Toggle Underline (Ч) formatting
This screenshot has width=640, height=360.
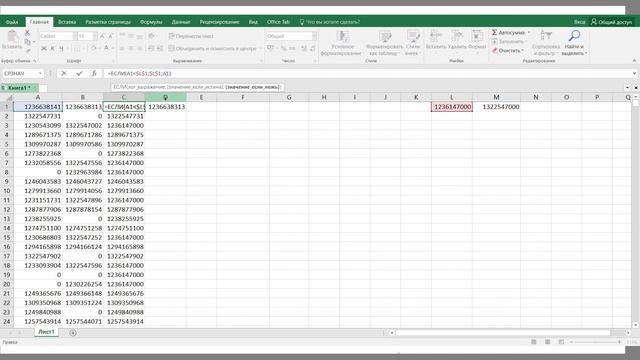point(61,49)
